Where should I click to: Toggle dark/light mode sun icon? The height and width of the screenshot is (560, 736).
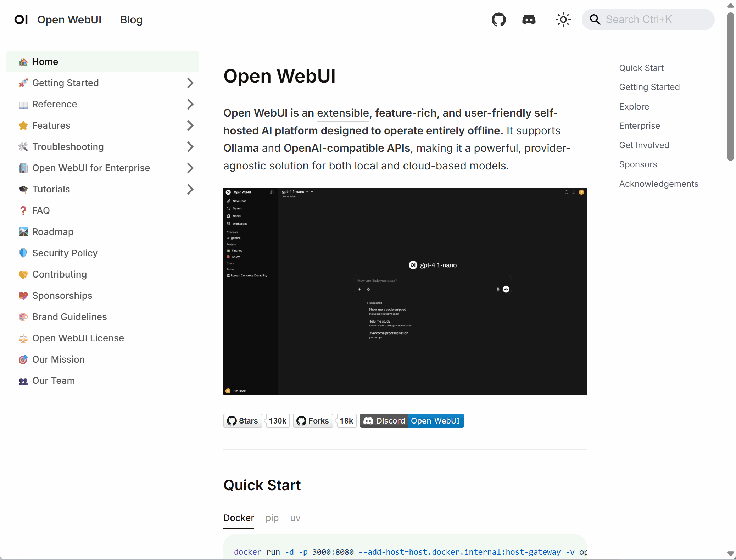[x=563, y=19]
